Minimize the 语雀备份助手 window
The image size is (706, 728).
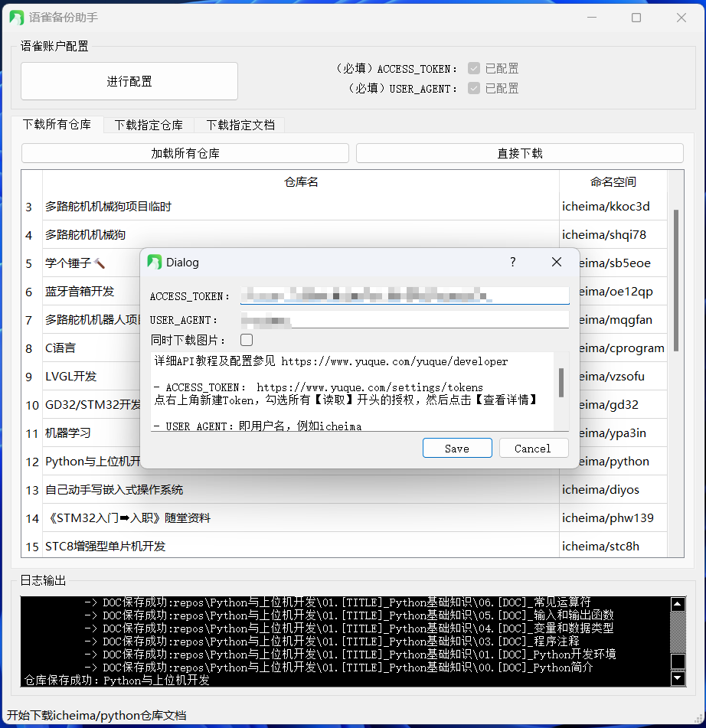[592, 17]
